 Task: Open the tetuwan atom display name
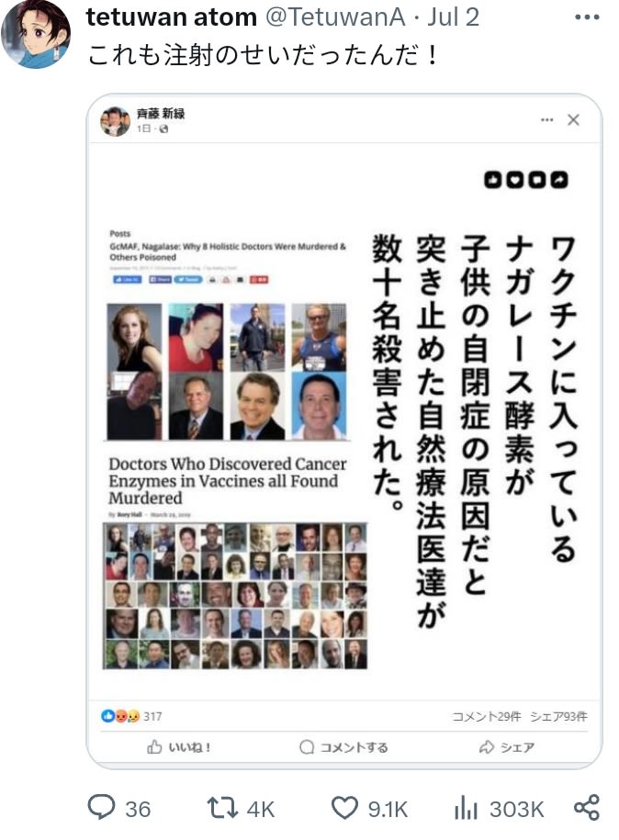[x=172, y=17]
